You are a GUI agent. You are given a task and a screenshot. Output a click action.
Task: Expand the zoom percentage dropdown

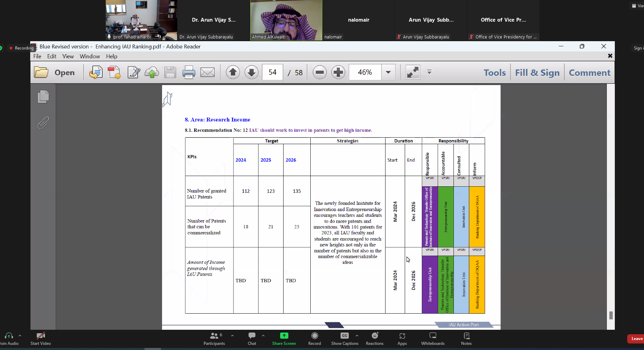coord(388,72)
